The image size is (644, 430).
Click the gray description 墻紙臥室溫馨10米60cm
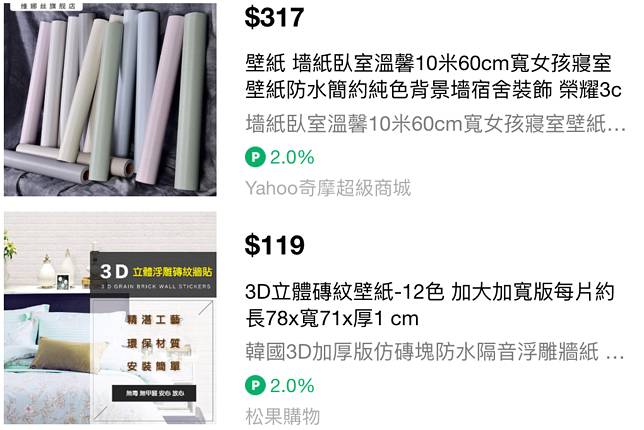click(435, 124)
